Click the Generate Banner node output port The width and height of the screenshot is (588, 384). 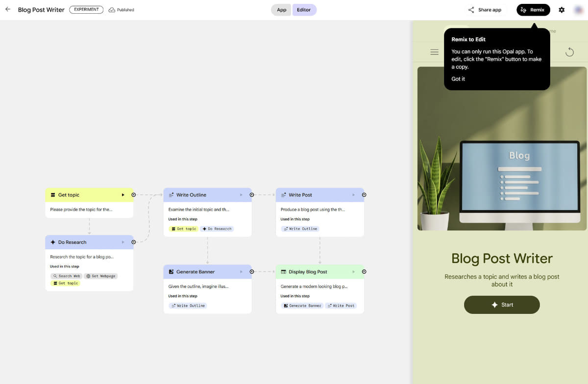(x=251, y=272)
